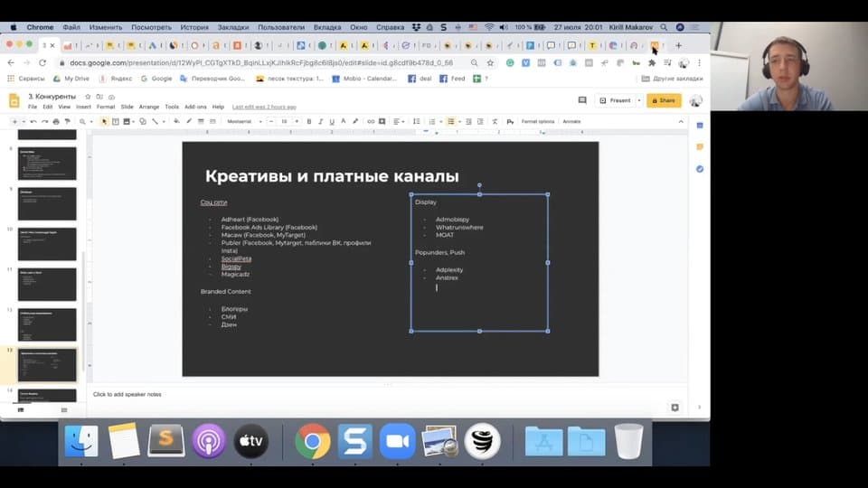This screenshot has width=868, height=488.
Task: Click the Animate button
Action: [571, 122]
